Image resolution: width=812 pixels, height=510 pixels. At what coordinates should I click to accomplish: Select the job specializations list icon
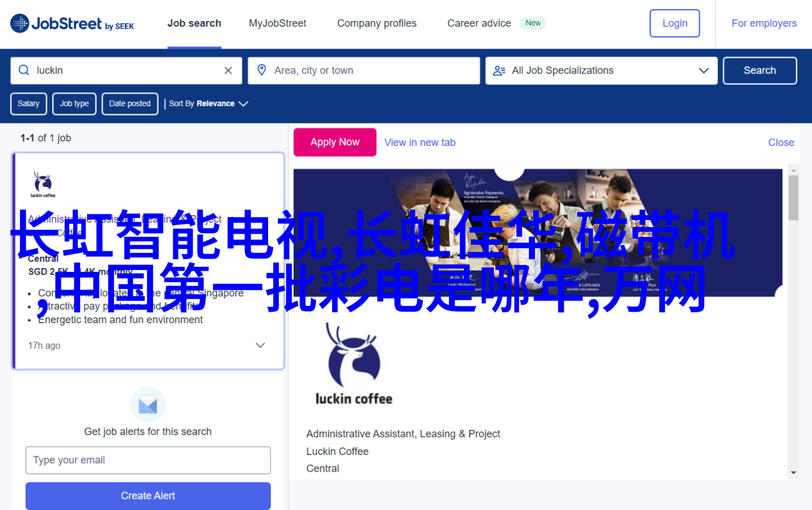pos(499,70)
